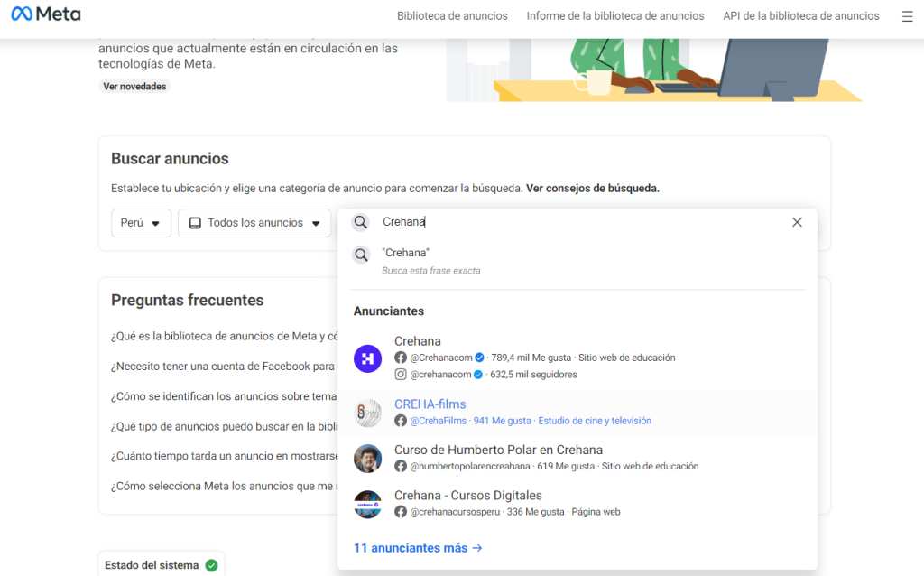Image resolution: width=924 pixels, height=576 pixels.
Task: Click the 11 anunciantes más link
Action: 418,548
